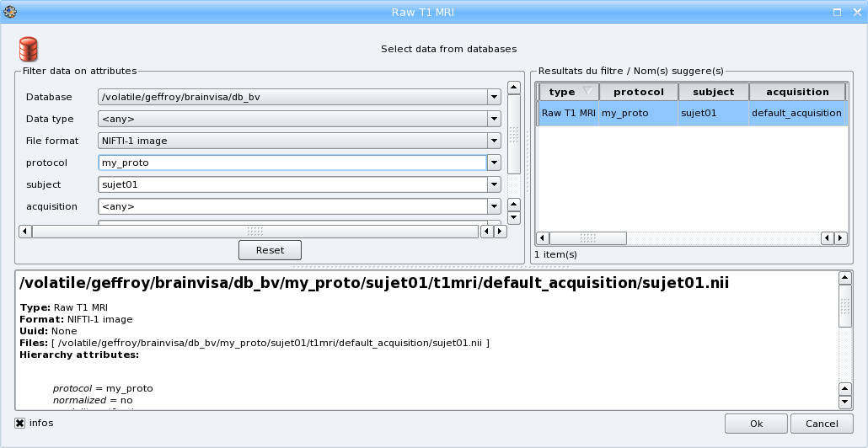Select the Raw T1 MRI result row
Screen dimensions: 868x448
pyautogui.click(x=568, y=113)
